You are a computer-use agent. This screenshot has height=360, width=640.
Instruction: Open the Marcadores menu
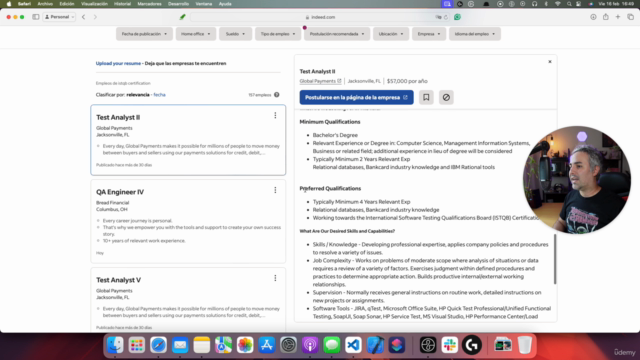point(149,4)
